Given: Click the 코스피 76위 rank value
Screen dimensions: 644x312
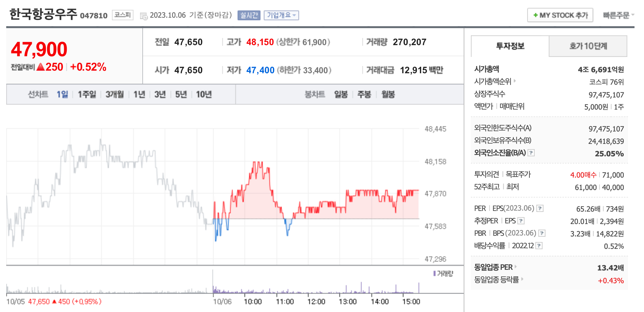Looking at the screenshot, I should [x=606, y=82].
